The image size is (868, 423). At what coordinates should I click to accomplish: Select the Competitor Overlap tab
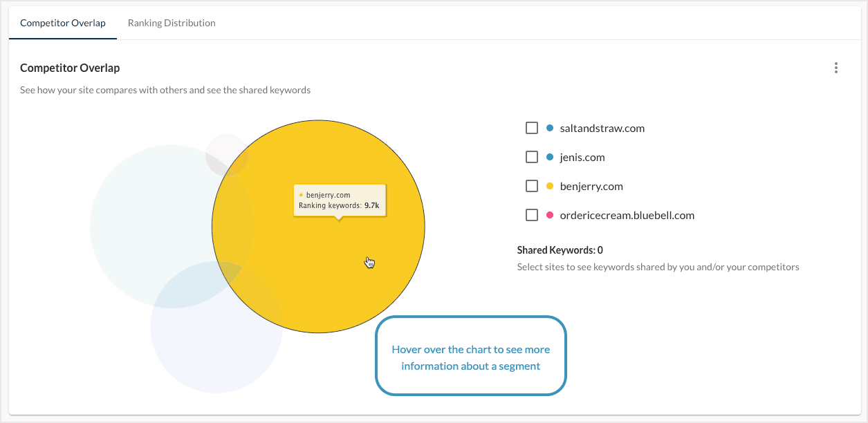[62, 22]
